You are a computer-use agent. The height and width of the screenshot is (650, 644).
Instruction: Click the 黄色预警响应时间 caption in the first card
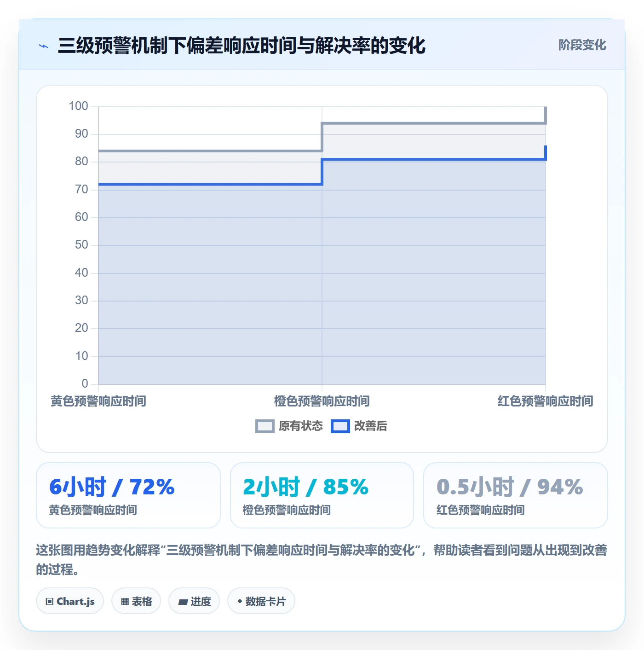tap(93, 510)
